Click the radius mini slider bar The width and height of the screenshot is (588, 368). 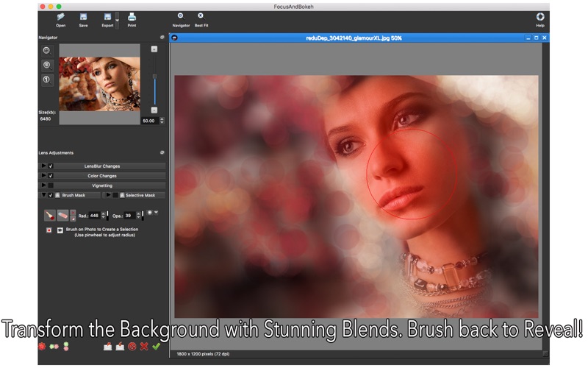click(107, 215)
